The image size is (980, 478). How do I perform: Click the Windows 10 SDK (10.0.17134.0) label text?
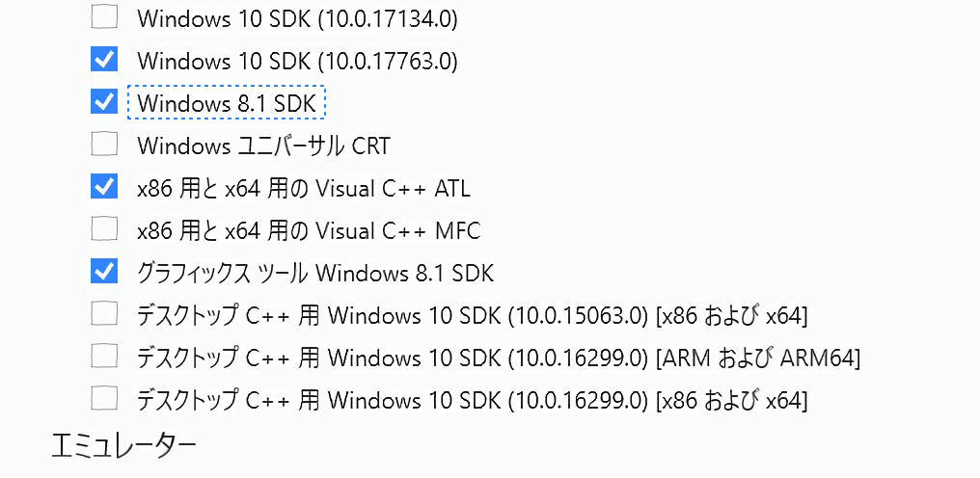(x=297, y=18)
